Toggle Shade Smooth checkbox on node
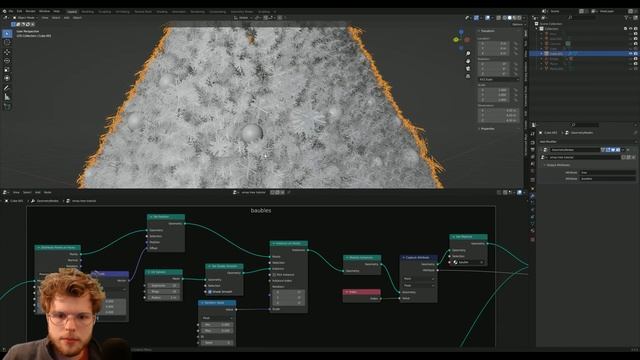 click(x=210, y=292)
